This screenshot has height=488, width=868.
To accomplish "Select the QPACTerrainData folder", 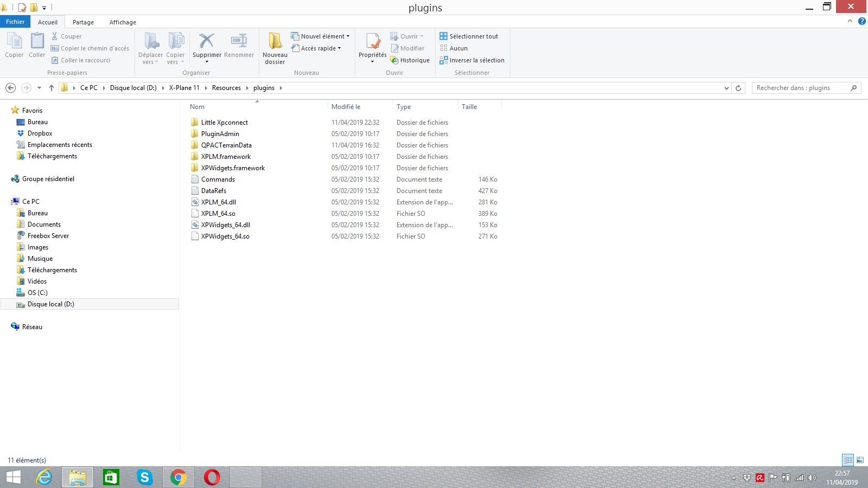I will point(226,145).
